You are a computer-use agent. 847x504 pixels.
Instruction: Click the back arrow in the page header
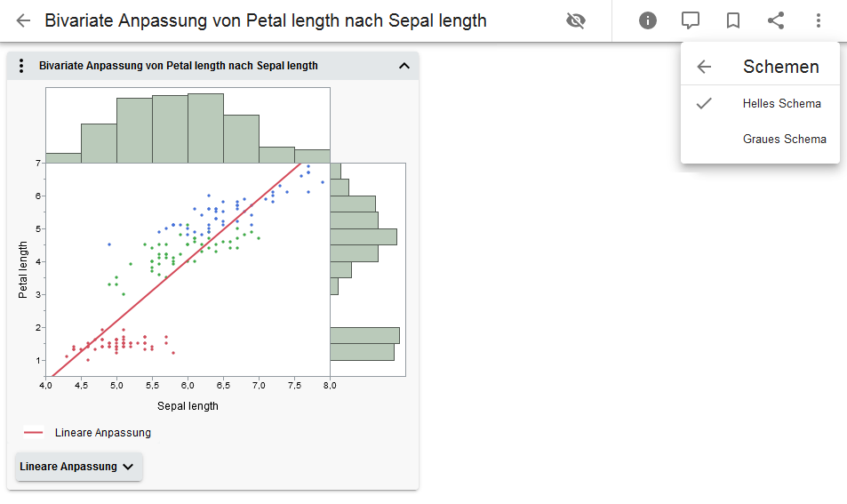click(x=24, y=20)
